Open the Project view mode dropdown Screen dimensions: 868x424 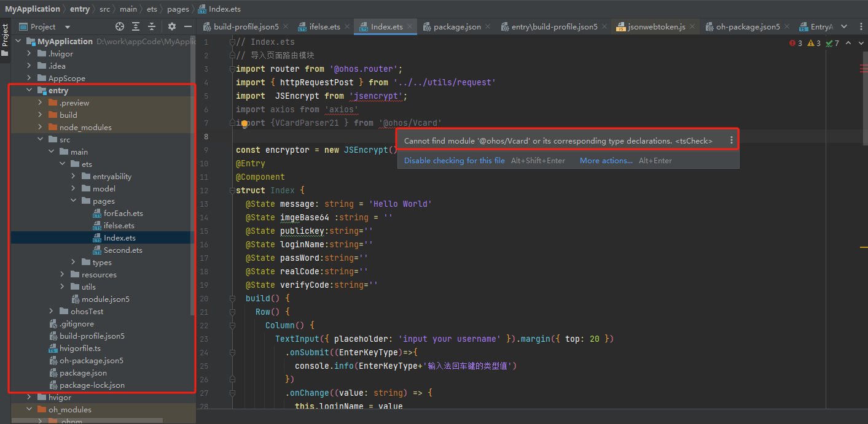click(68, 26)
